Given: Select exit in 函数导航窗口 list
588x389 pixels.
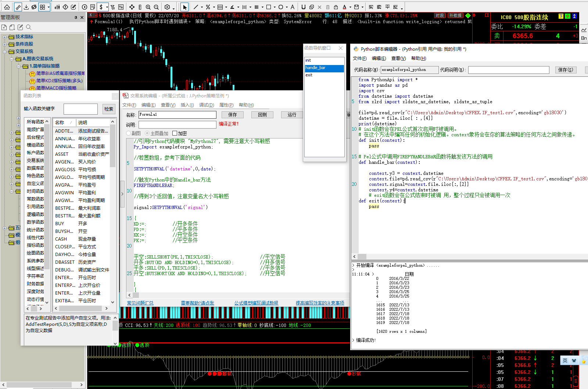Looking at the screenshot, I should click(325, 75).
